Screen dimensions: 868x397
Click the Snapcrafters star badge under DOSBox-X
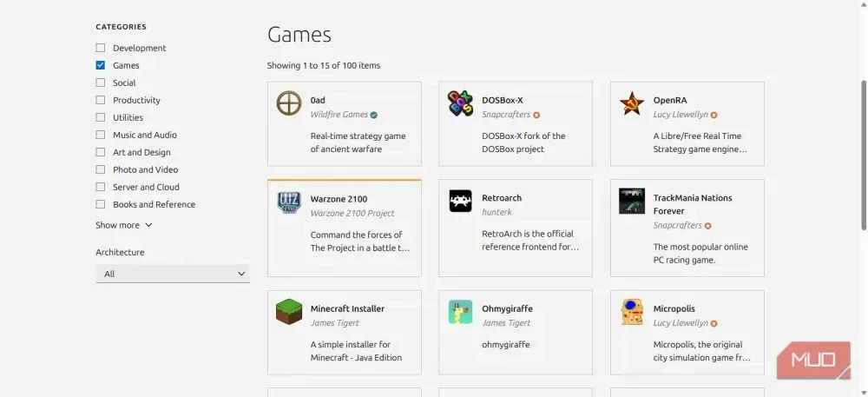pos(536,115)
